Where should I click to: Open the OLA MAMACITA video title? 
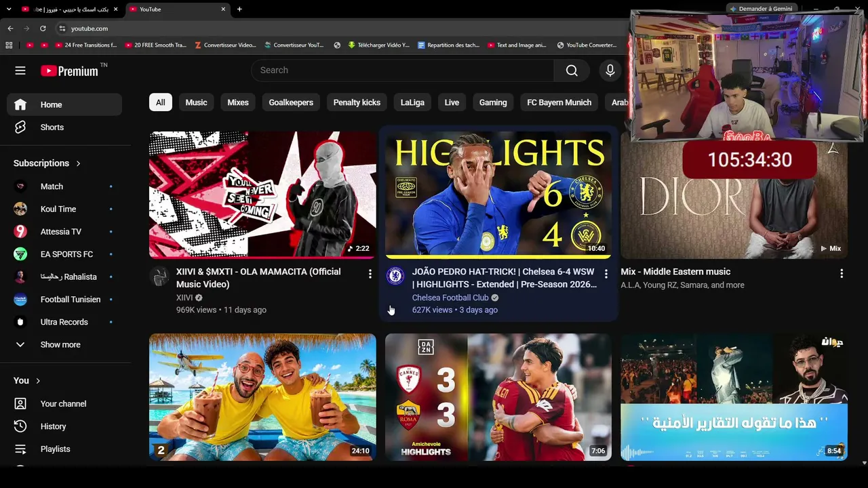click(258, 278)
